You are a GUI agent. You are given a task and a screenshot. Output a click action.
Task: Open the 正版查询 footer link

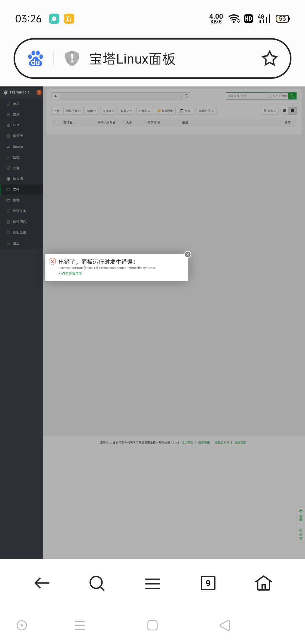click(x=240, y=443)
